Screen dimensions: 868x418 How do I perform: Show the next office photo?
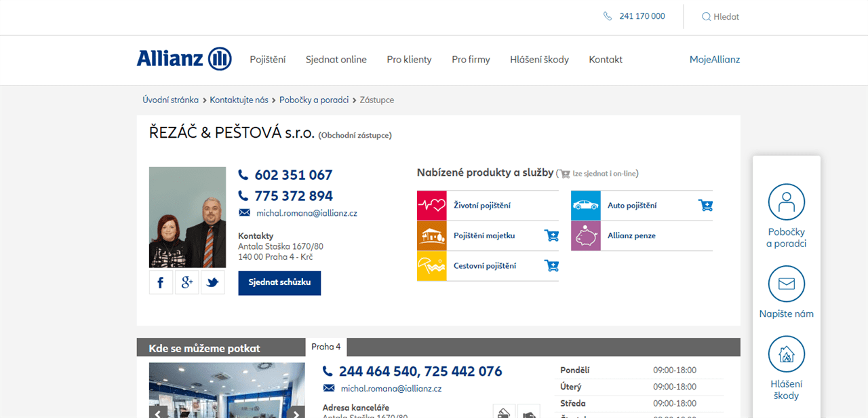[x=296, y=413]
